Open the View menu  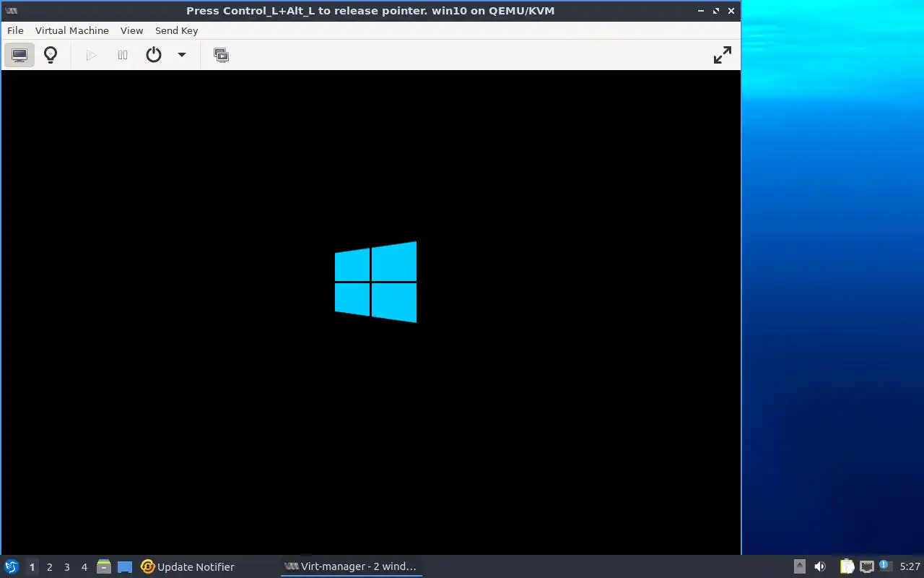click(x=131, y=30)
